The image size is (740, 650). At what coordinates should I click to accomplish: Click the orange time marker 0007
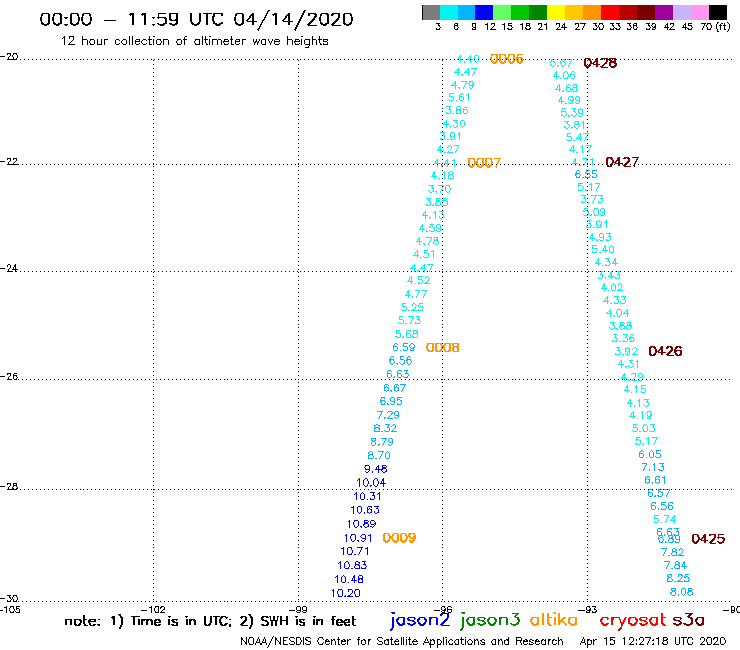[x=484, y=163]
